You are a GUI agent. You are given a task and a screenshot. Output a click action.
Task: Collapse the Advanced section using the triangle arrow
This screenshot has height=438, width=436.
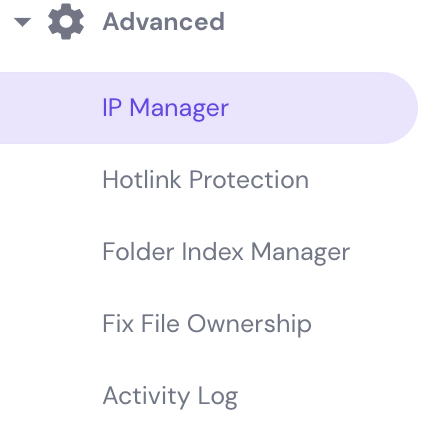(x=23, y=22)
